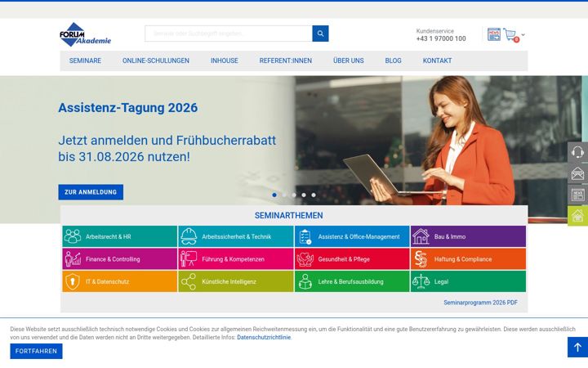Click the Assistenz & Office-Management label
588x368 pixels.
tap(359, 236)
